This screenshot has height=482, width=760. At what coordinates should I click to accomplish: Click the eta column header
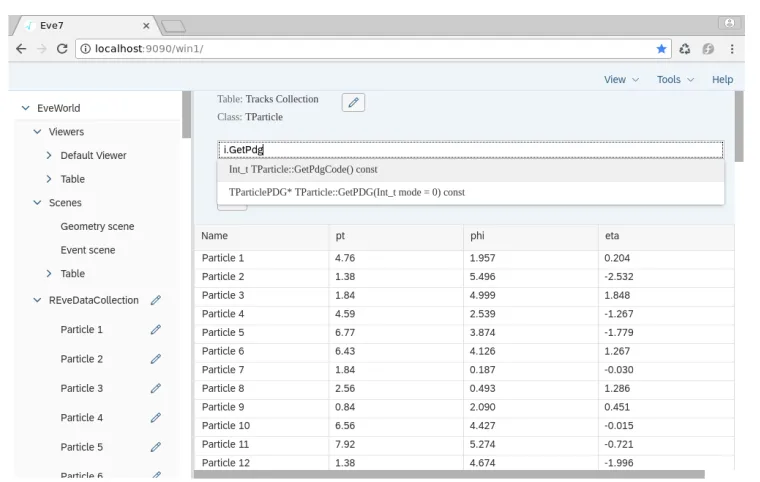click(x=666, y=236)
